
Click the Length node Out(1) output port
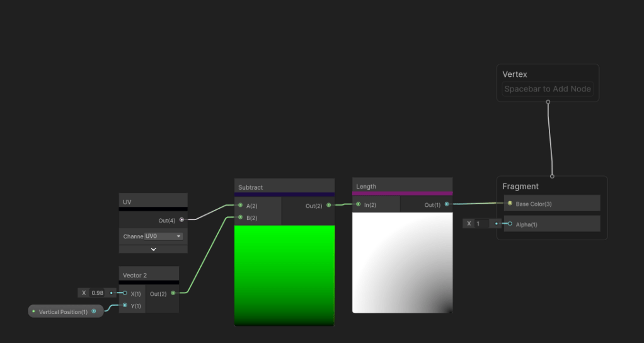pos(447,204)
